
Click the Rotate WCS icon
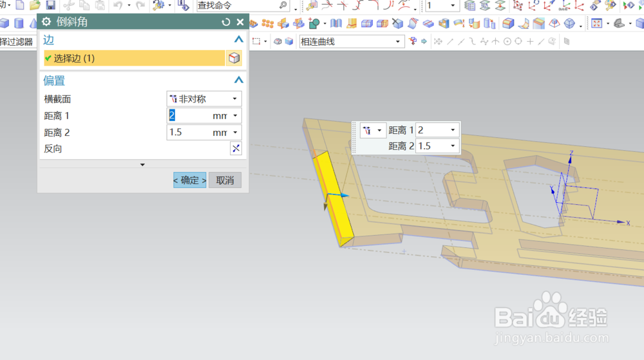click(533, 5)
